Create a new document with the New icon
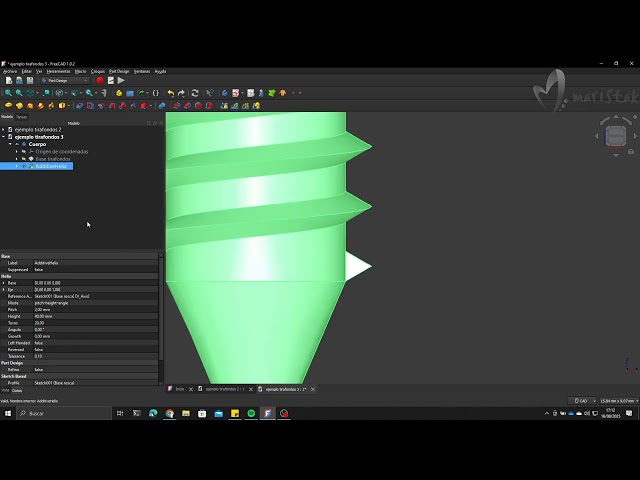 click(x=9, y=80)
